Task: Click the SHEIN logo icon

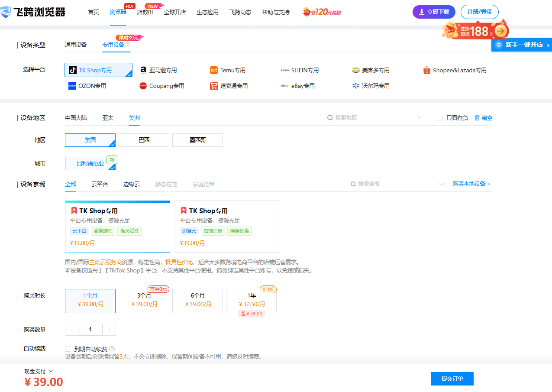Action: click(x=284, y=70)
